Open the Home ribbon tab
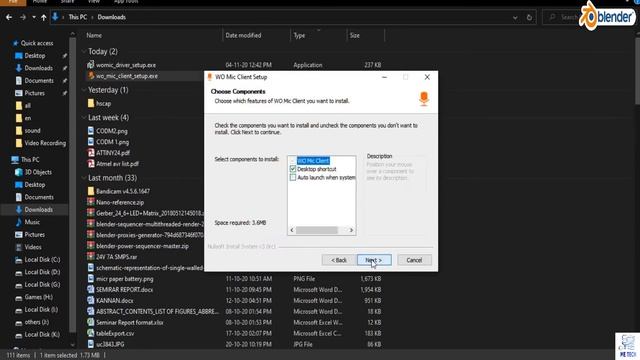Image resolution: width=640 pixels, height=360 pixels. tap(40, 2)
